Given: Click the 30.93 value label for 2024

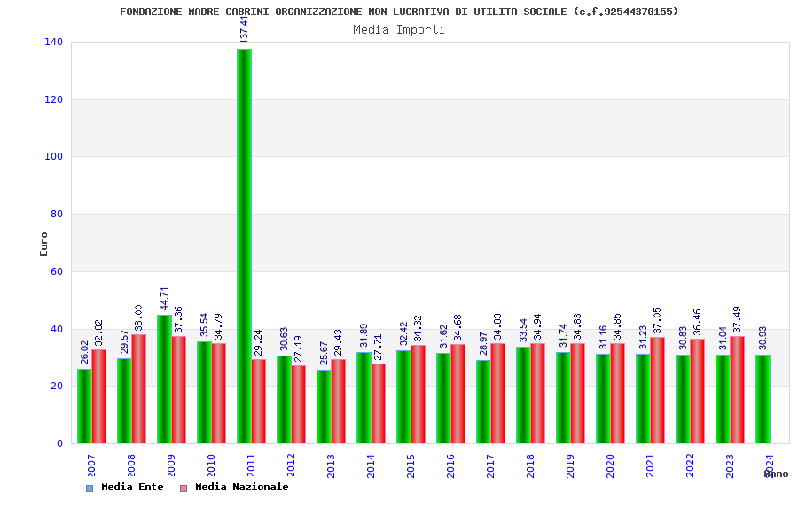Looking at the screenshot, I should click(x=763, y=338).
